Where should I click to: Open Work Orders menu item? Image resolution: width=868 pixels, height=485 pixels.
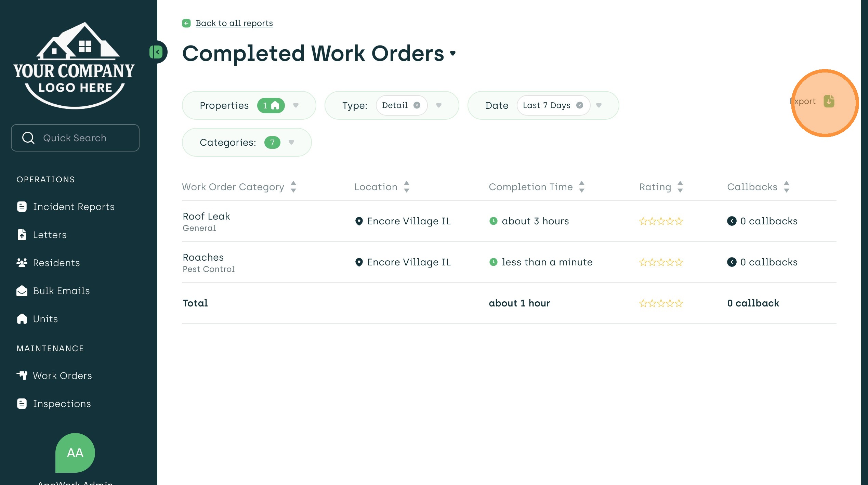click(x=62, y=376)
